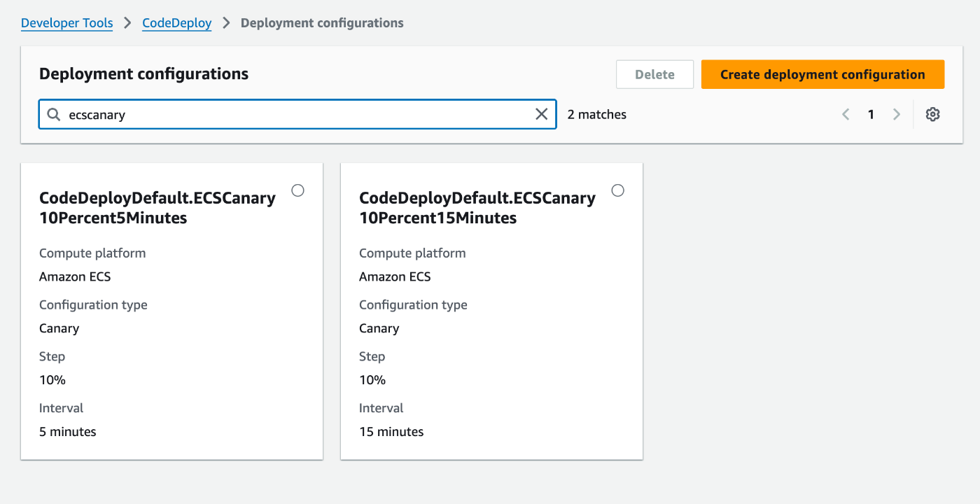
Task: Go to previous page arrow
Action: click(846, 114)
